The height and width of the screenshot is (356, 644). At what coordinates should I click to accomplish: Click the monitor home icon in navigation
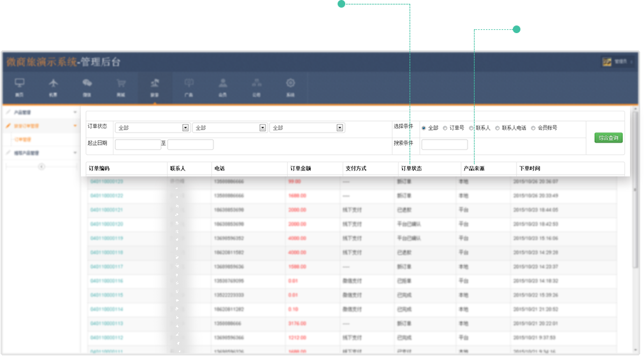click(19, 86)
